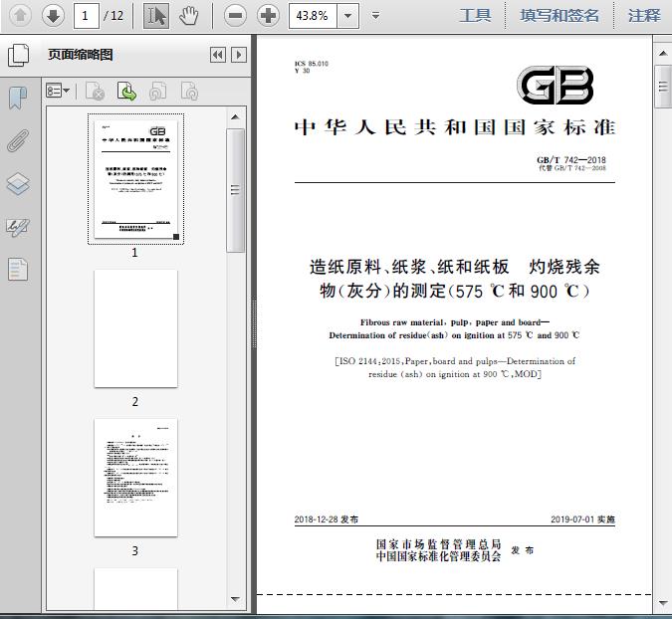Click the heading 中华人民共和国国家标准
672x619 pixels.
click(455, 127)
